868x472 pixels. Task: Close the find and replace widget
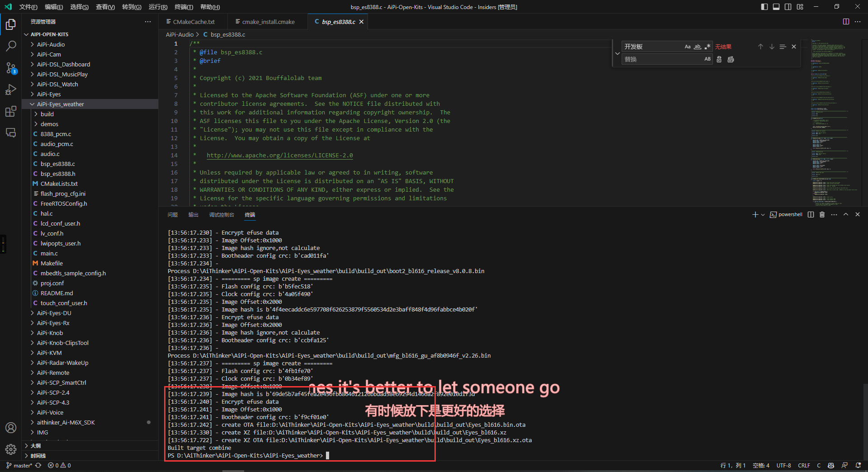[x=794, y=47]
